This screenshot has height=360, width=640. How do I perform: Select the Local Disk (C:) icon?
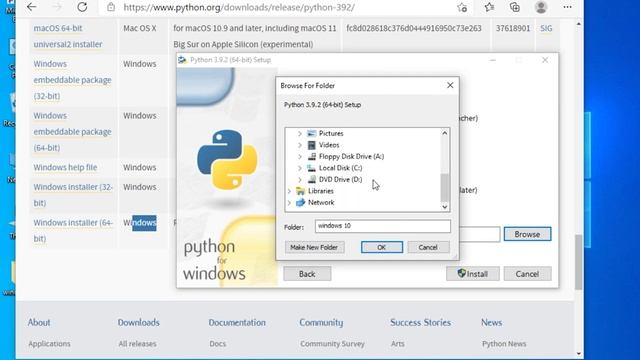click(311, 168)
